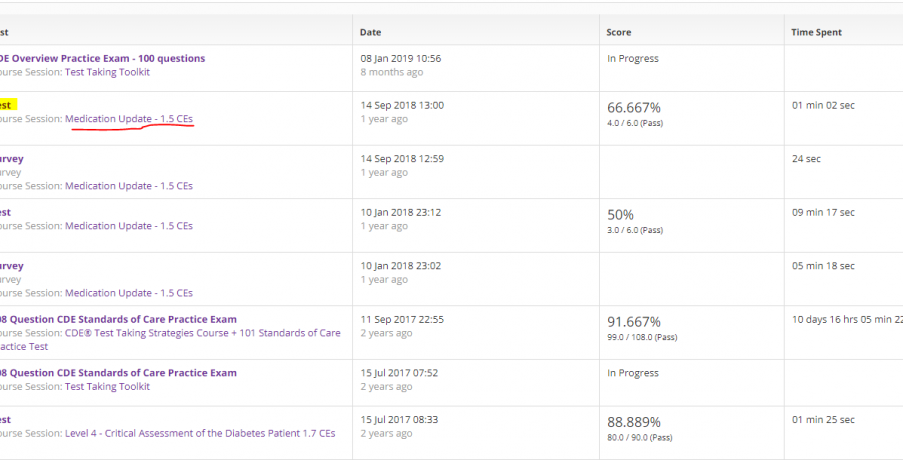
Task: Open Standards of Care Practice Exam scored 91.667%
Action: pyautogui.click(x=118, y=319)
